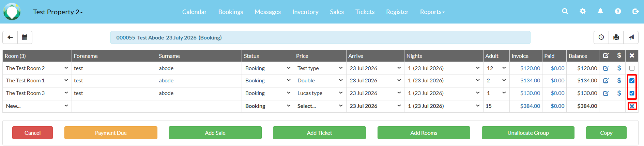The width and height of the screenshot is (644, 146).
Task: Click the print icon
Action: [616, 37]
